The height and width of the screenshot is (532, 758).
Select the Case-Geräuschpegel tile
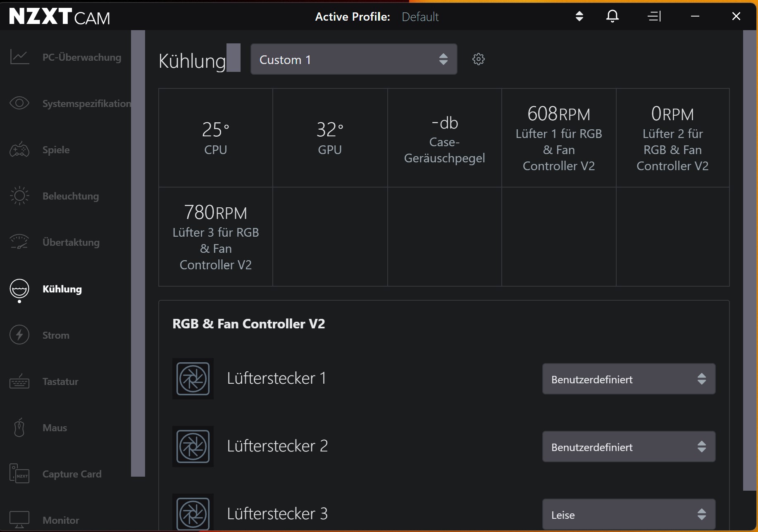click(445, 138)
